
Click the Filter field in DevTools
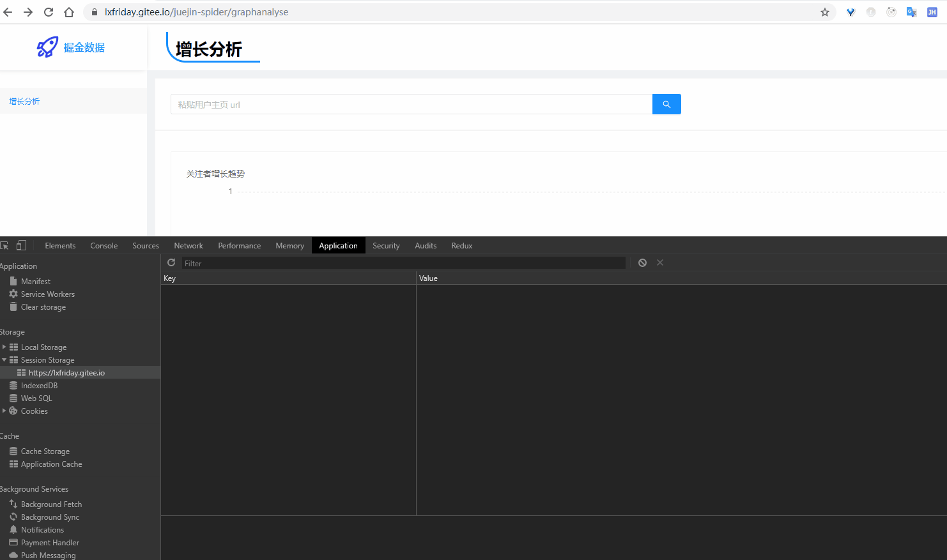click(403, 262)
